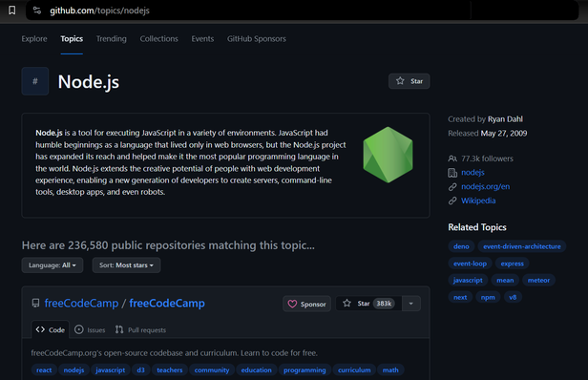Open the Wikipedia link

click(478, 201)
